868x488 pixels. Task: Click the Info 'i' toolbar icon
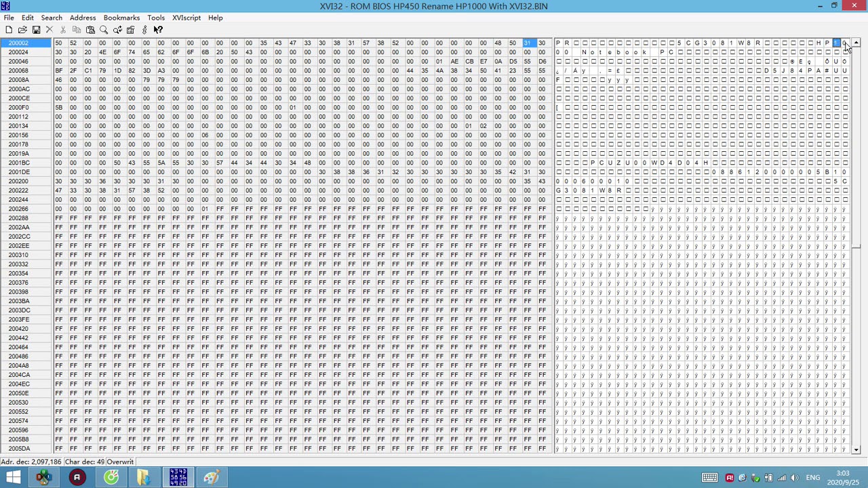pyautogui.click(x=144, y=30)
